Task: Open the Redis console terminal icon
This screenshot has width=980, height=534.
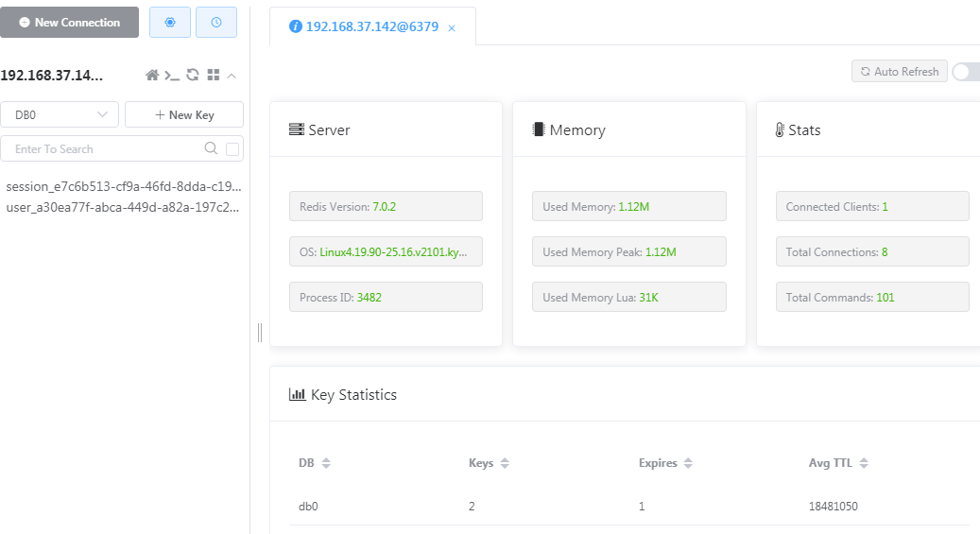Action: pos(172,75)
